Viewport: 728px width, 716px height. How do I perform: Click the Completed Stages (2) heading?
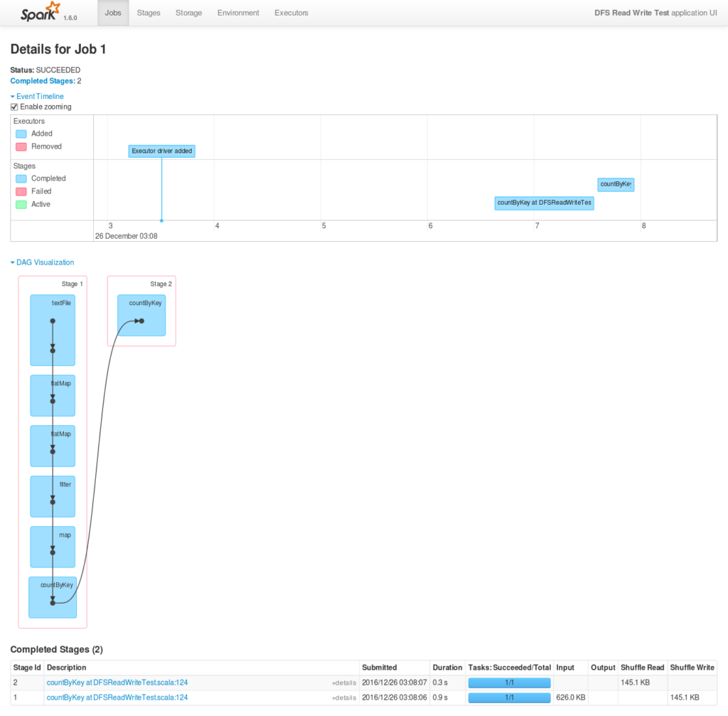point(57,650)
